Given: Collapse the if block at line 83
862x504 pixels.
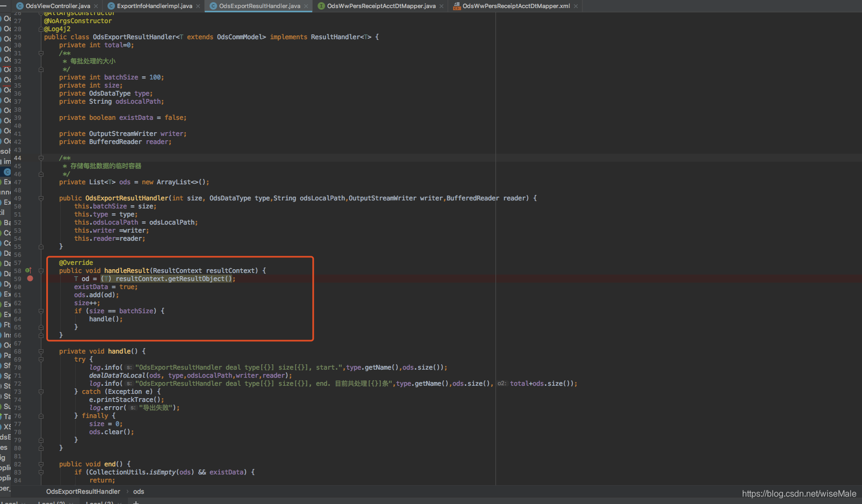Looking at the screenshot, I should (41, 472).
